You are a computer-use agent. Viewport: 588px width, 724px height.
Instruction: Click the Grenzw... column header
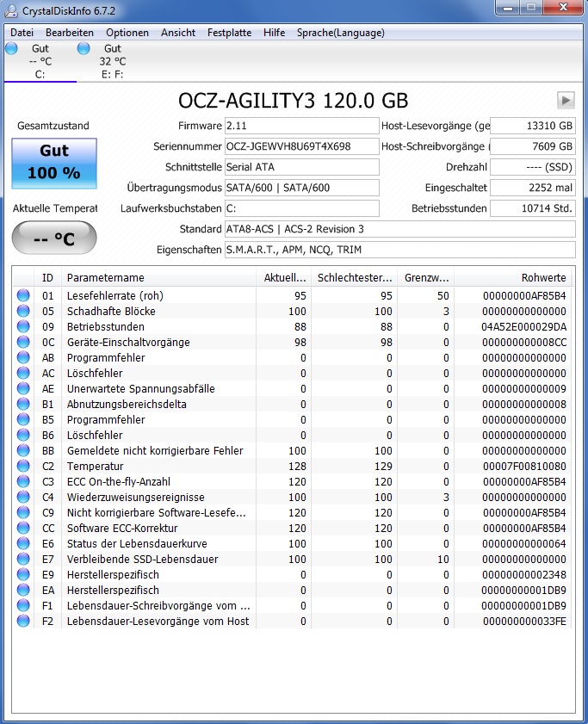[x=426, y=277]
